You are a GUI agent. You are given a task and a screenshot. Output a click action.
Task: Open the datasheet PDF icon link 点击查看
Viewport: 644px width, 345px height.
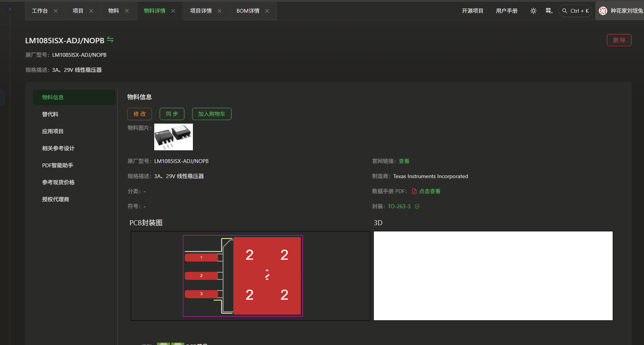click(x=426, y=191)
